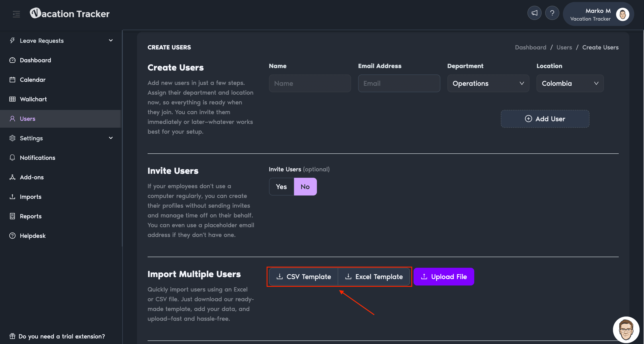
Task: Click the Upload File button
Action: click(443, 276)
